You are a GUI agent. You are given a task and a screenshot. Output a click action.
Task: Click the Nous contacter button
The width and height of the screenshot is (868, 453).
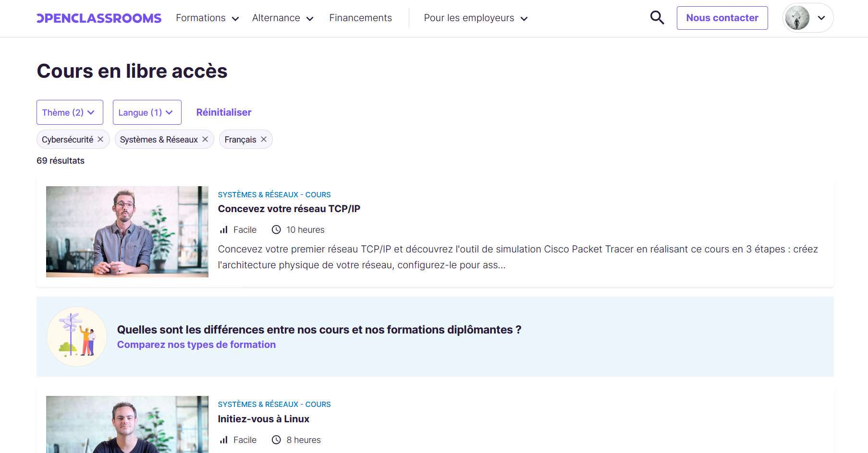(722, 17)
